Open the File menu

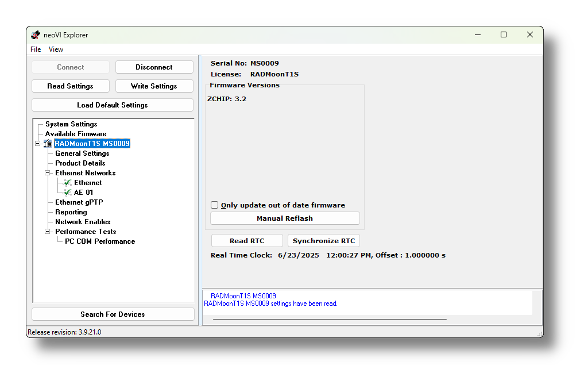[x=36, y=49]
